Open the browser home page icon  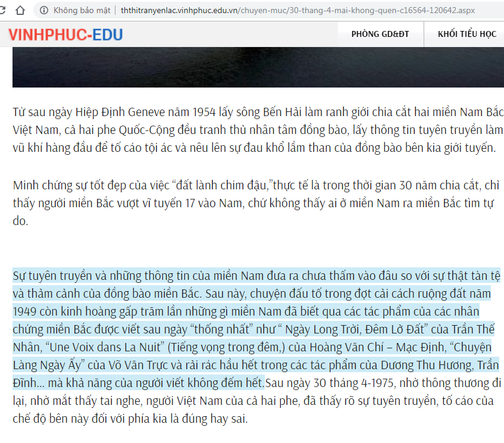click(20, 10)
